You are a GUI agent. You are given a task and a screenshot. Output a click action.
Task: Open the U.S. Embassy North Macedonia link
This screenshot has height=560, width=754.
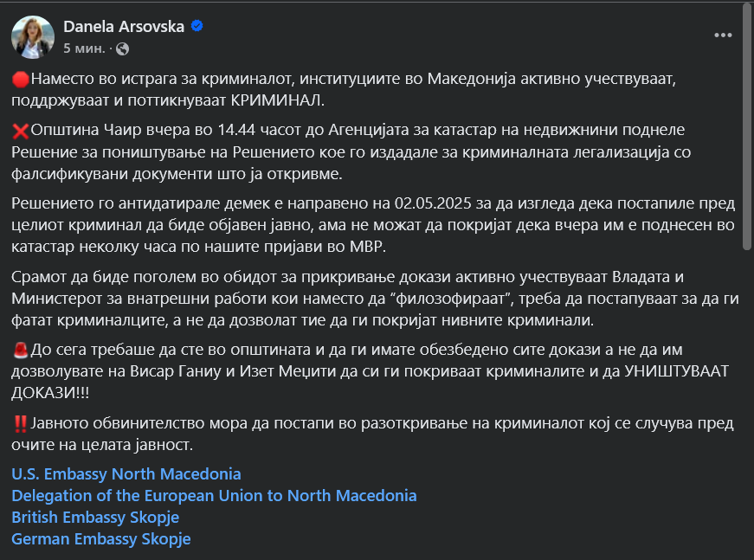[x=126, y=474]
